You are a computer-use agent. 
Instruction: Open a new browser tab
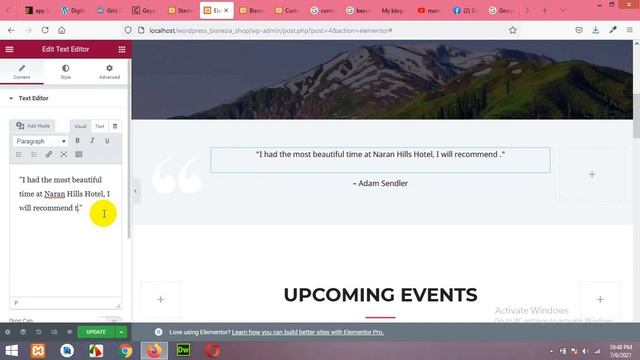(544, 11)
